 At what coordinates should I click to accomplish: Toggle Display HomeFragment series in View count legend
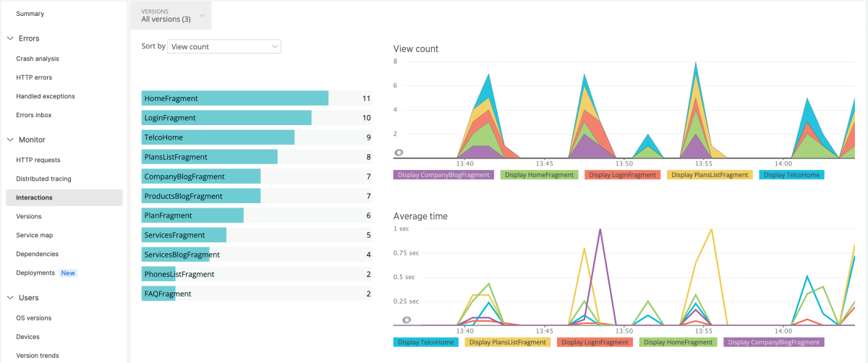pyautogui.click(x=539, y=175)
